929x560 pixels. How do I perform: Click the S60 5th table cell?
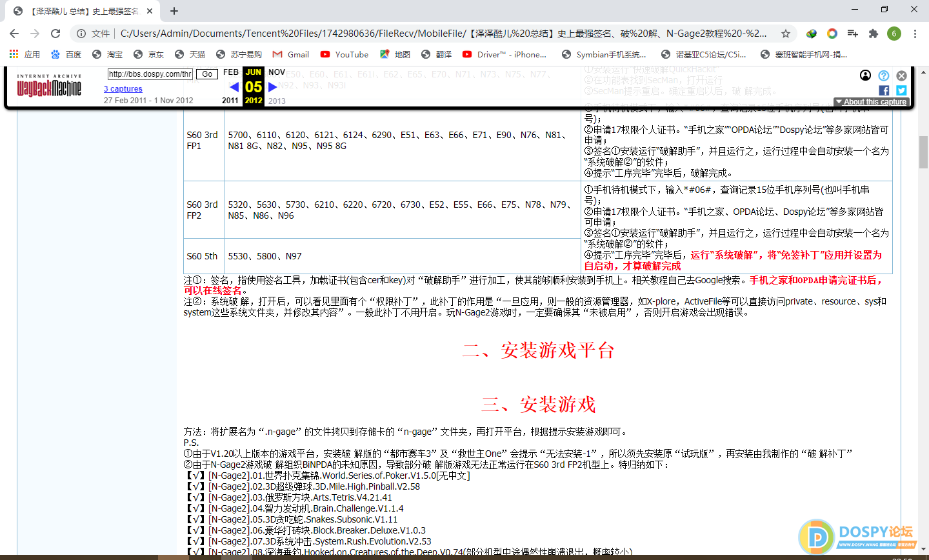click(204, 256)
